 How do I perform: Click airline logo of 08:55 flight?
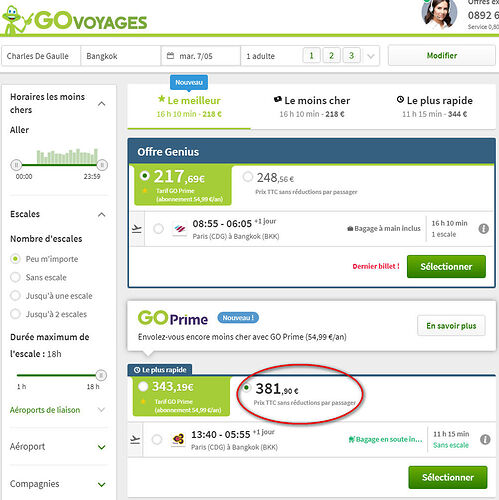click(179, 229)
